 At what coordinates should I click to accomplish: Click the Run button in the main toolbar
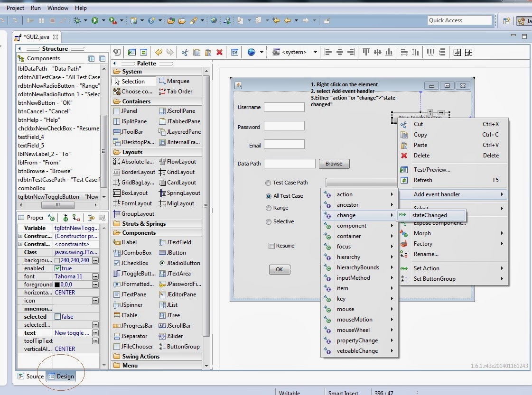coord(94,20)
